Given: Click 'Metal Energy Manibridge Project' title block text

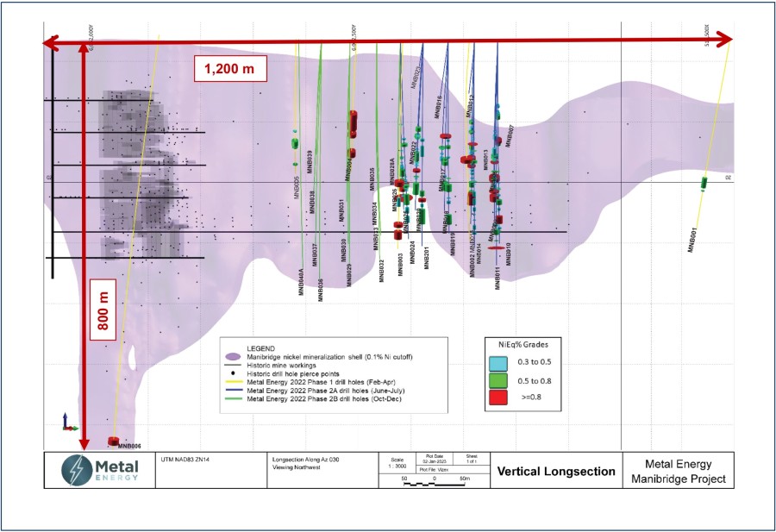Looking at the screenshot, I should click(x=679, y=472).
